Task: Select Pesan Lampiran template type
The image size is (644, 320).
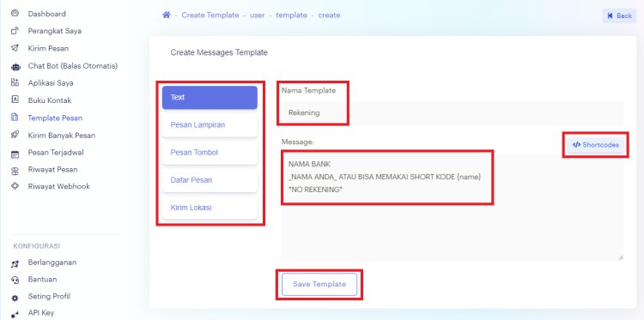Action: (210, 125)
